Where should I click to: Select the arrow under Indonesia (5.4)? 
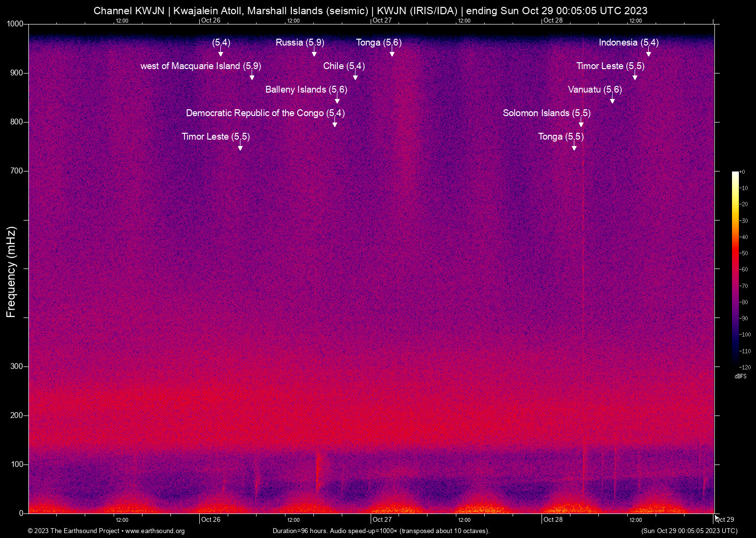[x=649, y=53]
